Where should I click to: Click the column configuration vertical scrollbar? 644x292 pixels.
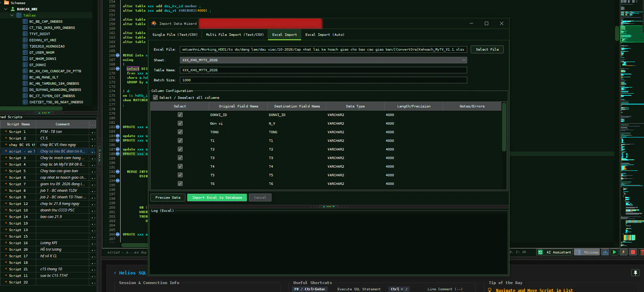(504, 127)
